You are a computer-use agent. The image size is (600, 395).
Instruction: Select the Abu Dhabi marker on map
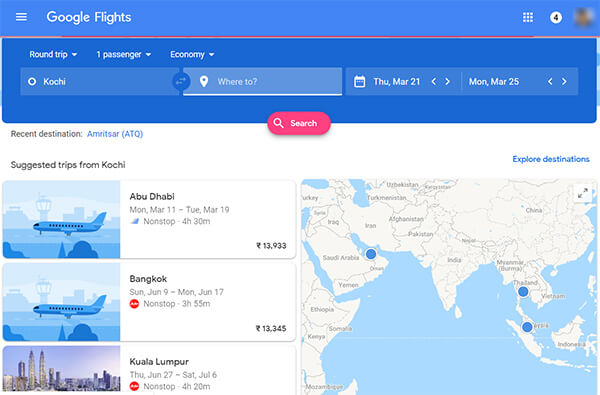click(x=370, y=254)
